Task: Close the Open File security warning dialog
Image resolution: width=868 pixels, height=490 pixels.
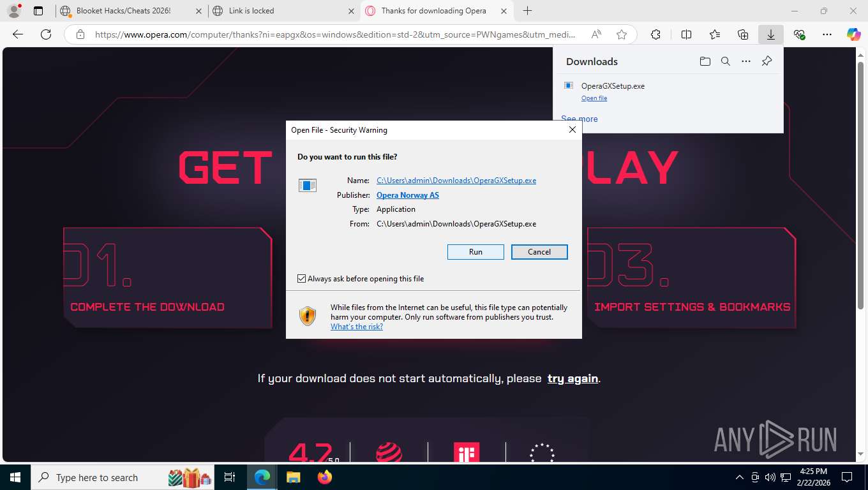Action: click(572, 130)
